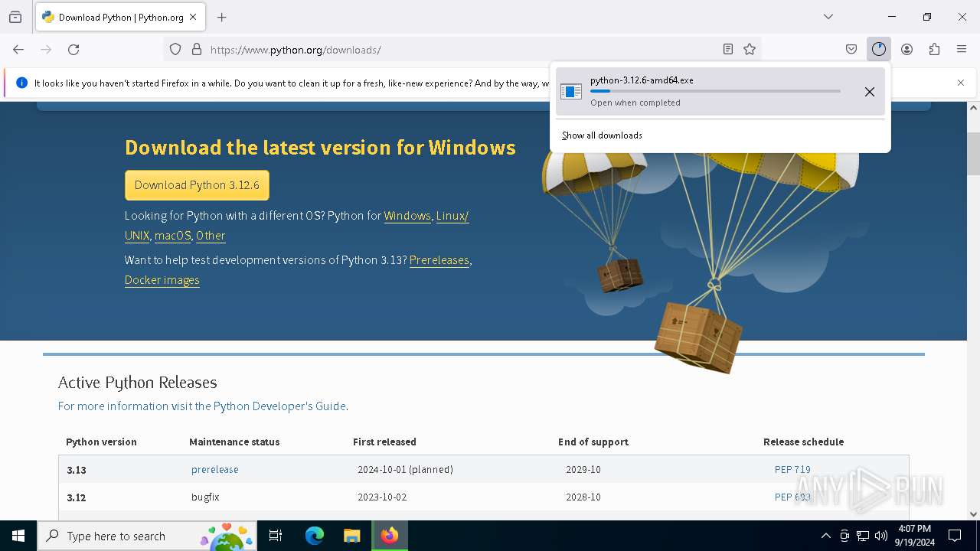Reload the current page
The image size is (980, 551).
[x=73, y=50]
